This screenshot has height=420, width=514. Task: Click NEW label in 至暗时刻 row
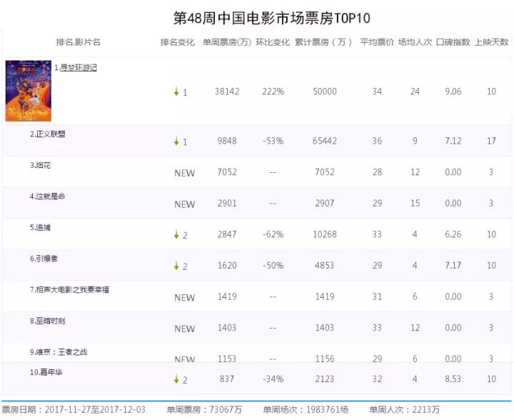click(x=185, y=329)
